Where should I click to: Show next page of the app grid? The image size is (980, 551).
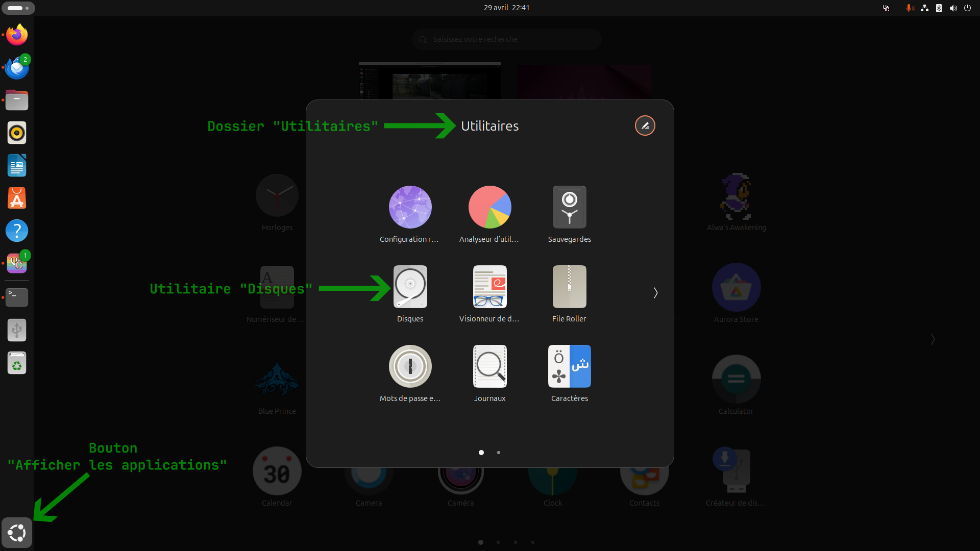(933, 339)
